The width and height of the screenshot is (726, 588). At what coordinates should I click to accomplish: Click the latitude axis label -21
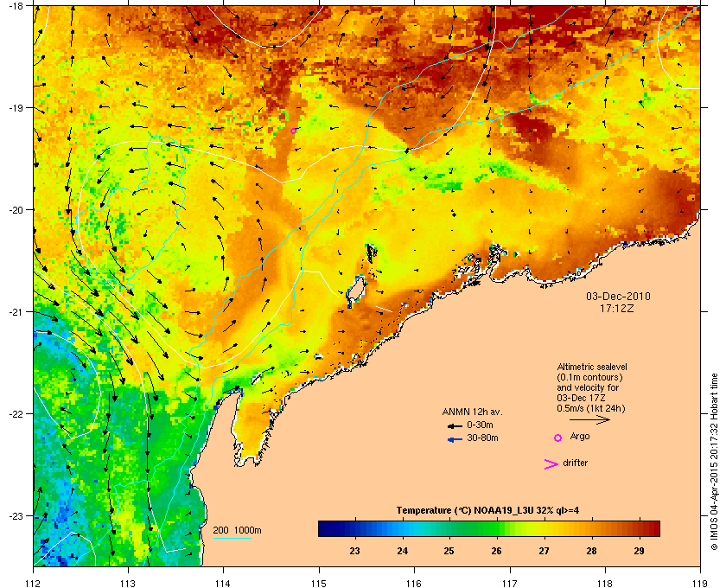coord(16,312)
